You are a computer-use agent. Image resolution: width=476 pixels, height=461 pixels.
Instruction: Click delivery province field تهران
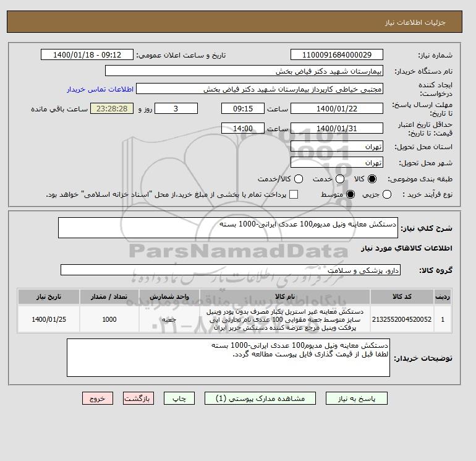[337, 147]
